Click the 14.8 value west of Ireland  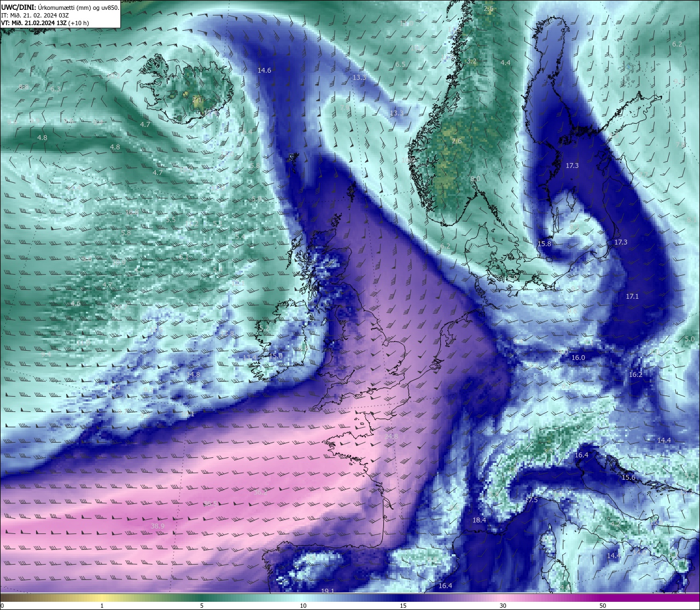coord(194,375)
